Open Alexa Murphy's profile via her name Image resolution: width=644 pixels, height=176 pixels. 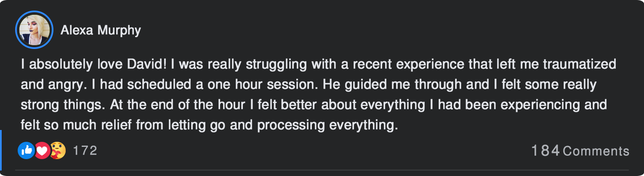[101, 30]
